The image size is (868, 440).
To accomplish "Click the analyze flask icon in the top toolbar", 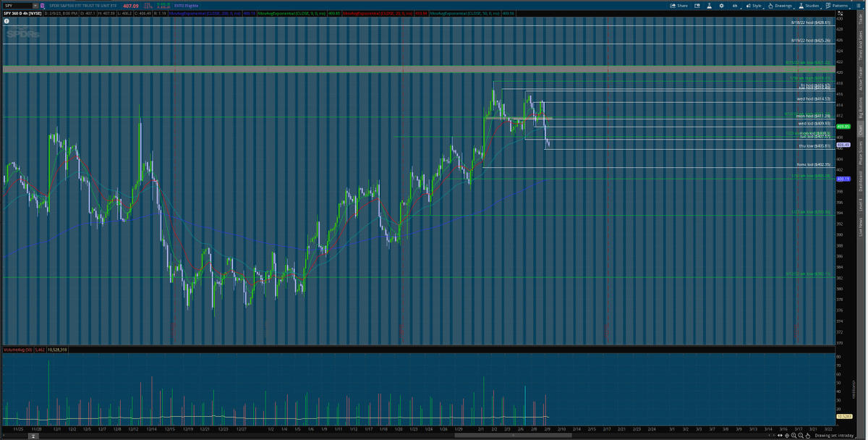I will 709,6.
